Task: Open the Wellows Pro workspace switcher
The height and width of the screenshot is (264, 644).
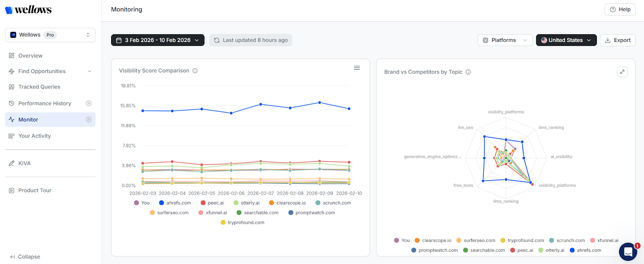Action: pyautogui.click(x=50, y=35)
